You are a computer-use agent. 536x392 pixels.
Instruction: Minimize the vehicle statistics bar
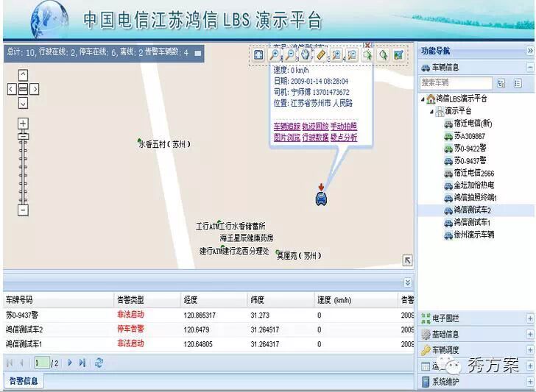(197, 53)
